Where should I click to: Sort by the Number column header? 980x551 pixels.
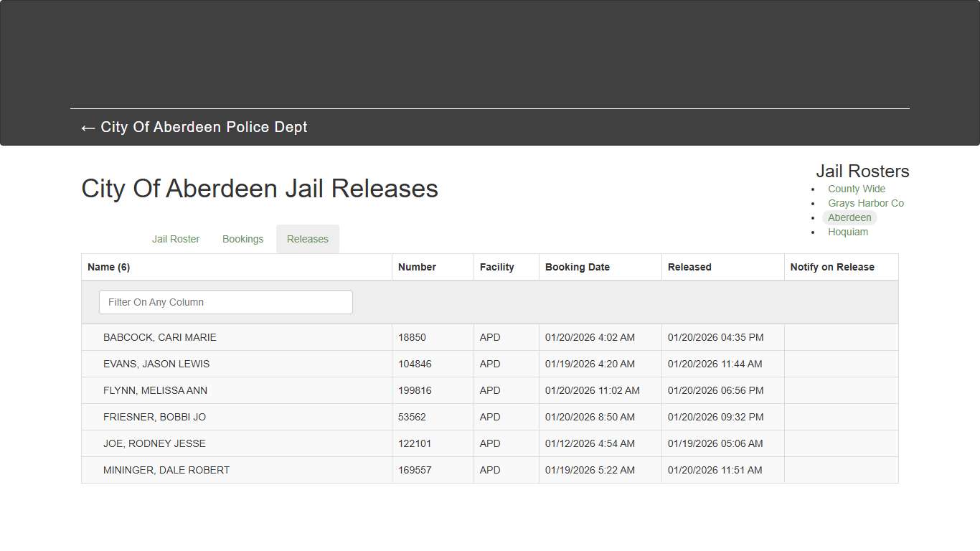417,267
